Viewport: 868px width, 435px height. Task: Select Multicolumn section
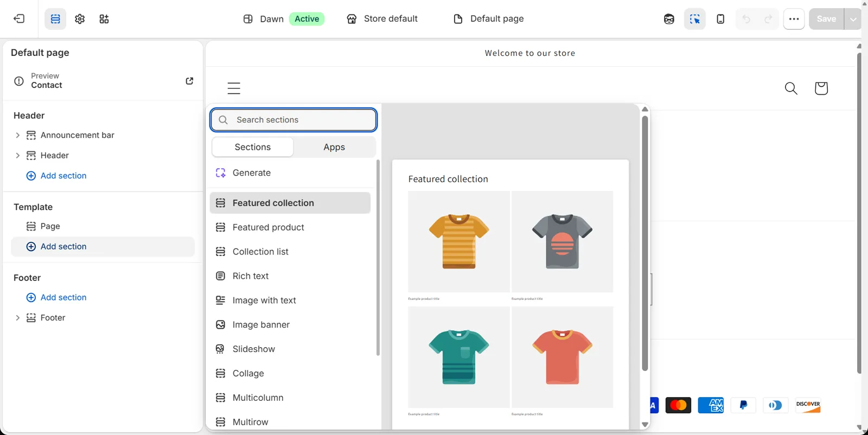pos(290,398)
